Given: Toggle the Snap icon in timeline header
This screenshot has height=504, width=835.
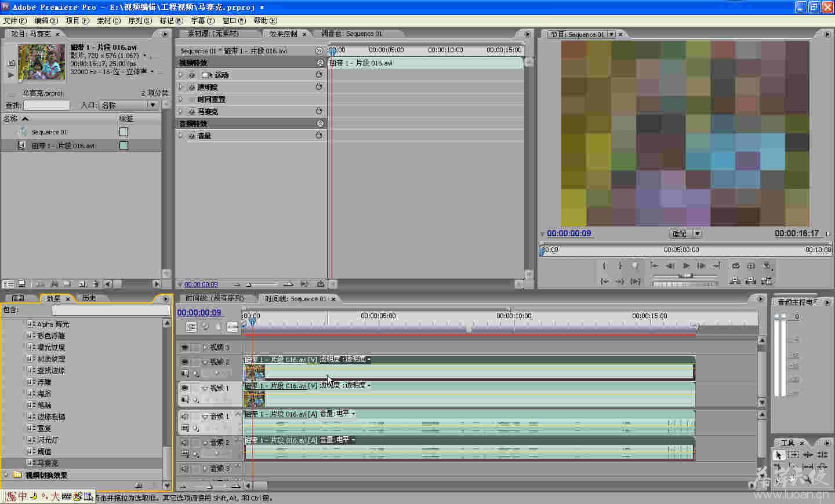Looking at the screenshot, I should point(191,327).
